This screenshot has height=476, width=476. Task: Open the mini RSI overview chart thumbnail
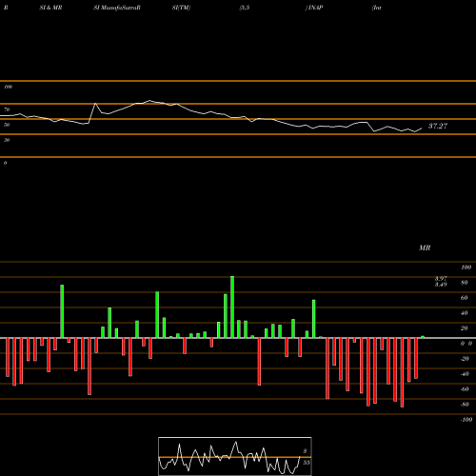235,456
